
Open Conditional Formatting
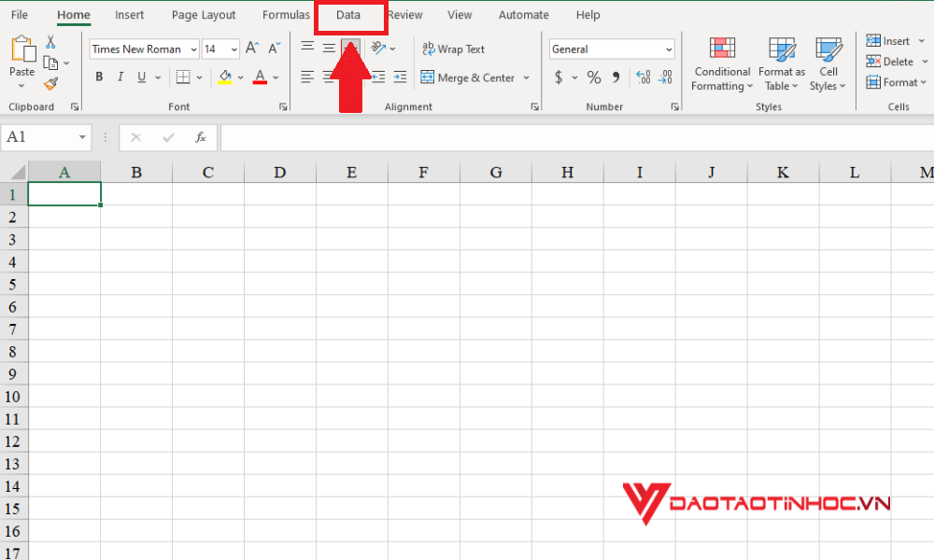(721, 63)
